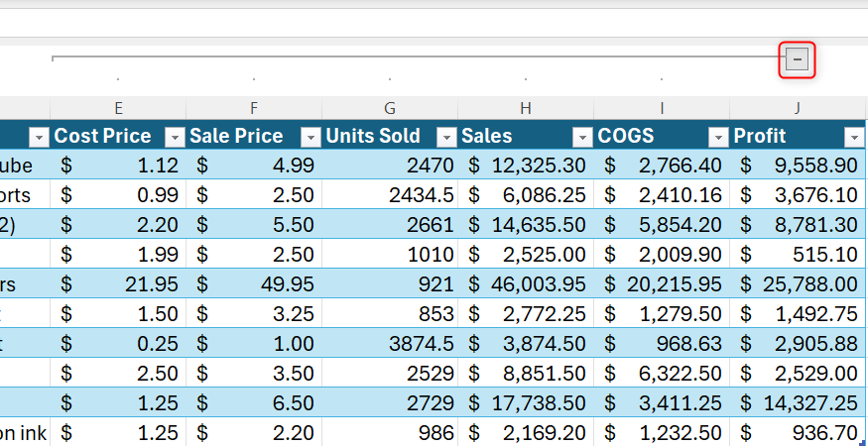Image resolution: width=868 pixels, height=446 pixels.
Task: Click sale price cell 6.50
Action: click(x=254, y=402)
